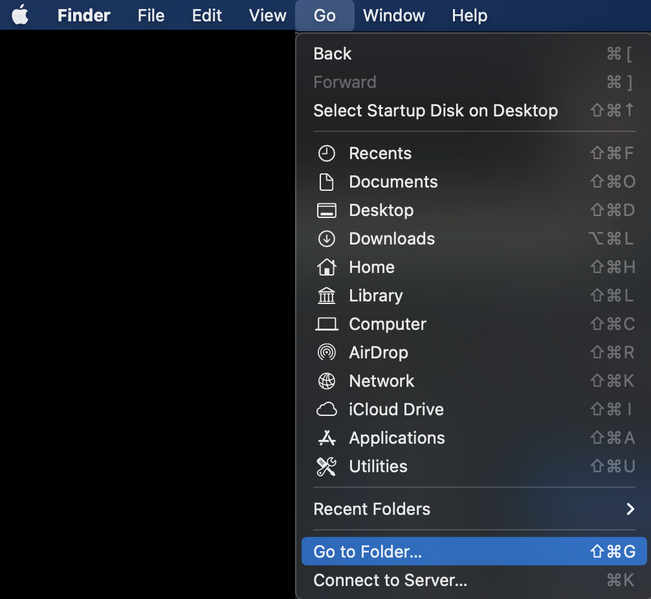This screenshot has width=651, height=599.
Task: Click the Utilities label text
Action: (378, 467)
